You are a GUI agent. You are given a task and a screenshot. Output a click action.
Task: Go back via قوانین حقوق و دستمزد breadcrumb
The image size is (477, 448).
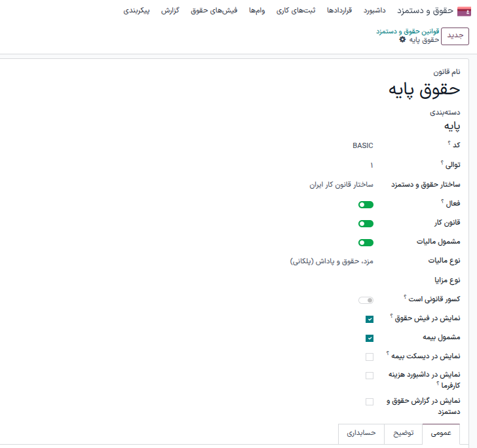[407, 31]
